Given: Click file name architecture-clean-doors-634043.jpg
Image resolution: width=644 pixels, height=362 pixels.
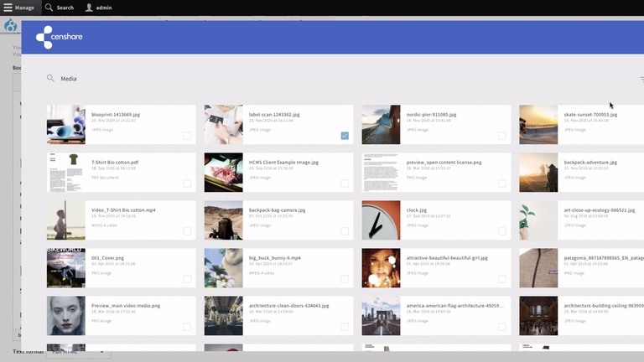Looking at the screenshot, I should click(288, 306).
